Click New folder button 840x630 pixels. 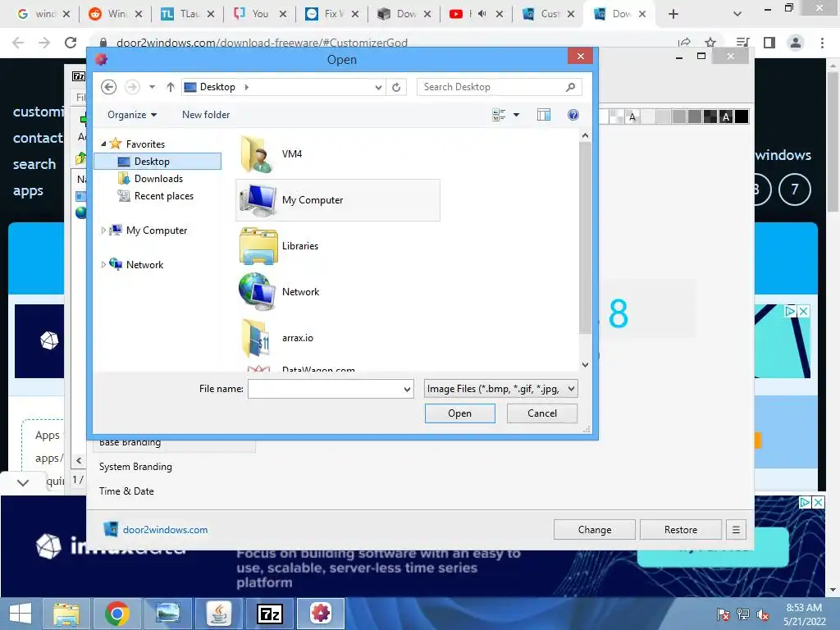pyautogui.click(x=206, y=115)
